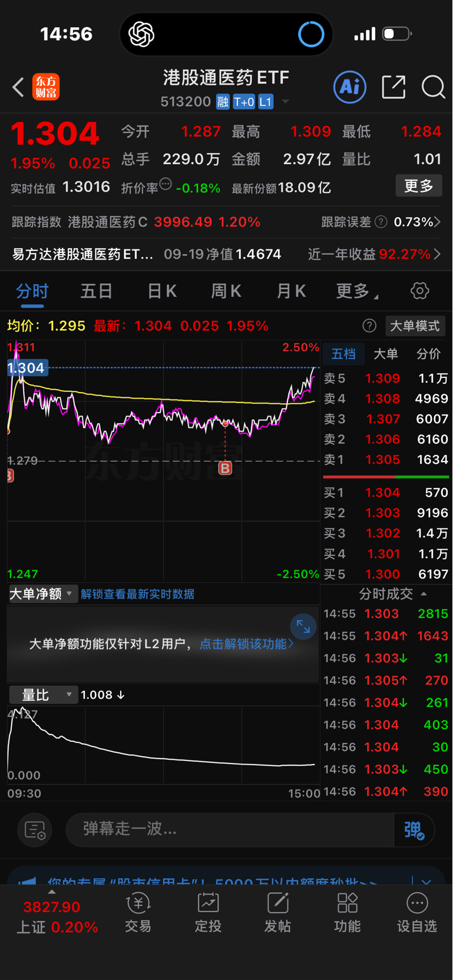
Task: Tap 点击解锁该功能 link
Action: (x=246, y=644)
